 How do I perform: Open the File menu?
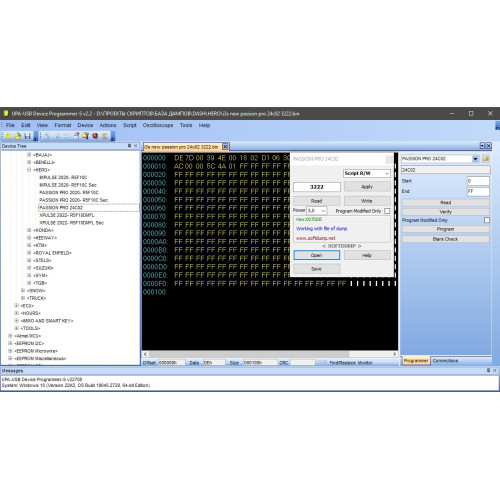coord(10,125)
